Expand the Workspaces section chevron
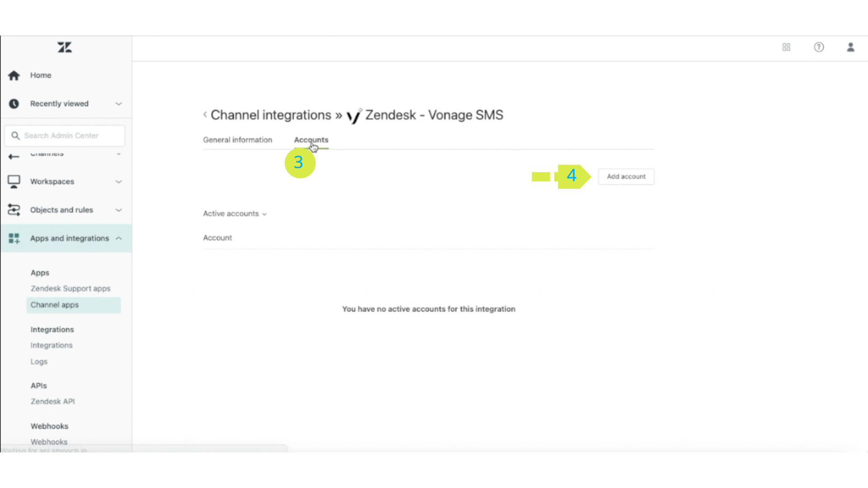 pyautogui.click(x=118, y=182)
